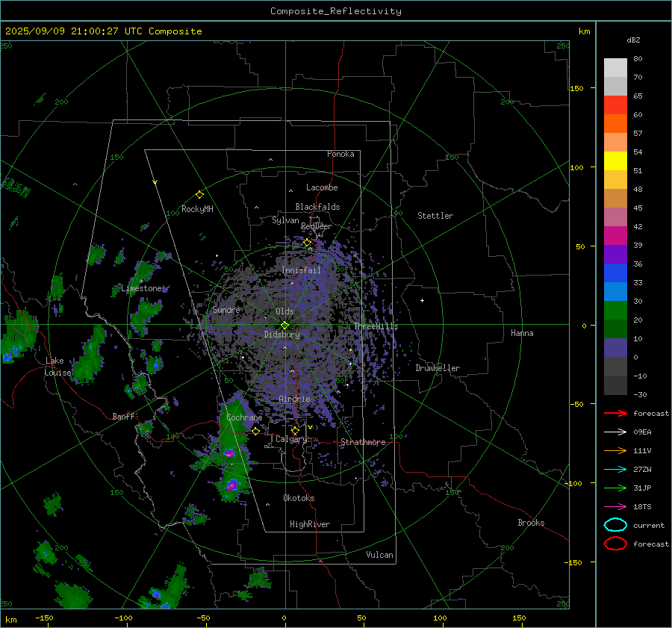This screenshot has width=672, height=628.
Task: Click the Drumheller label
Action: (438, 368)
